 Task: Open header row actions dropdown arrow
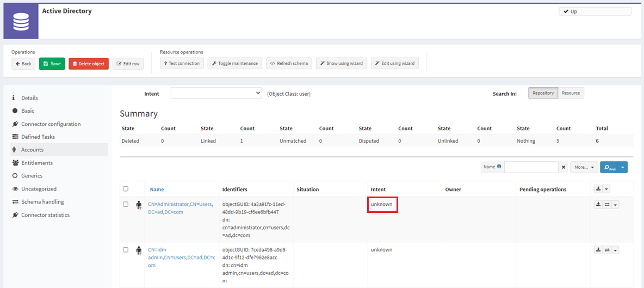coord(606,188)
